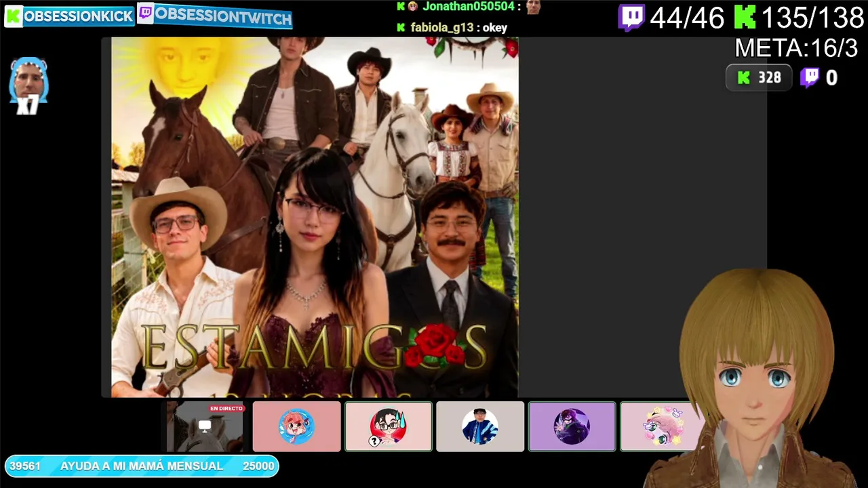
Task: Click the Kick icon next to 135/138
Action: click(x=745, y=18)
